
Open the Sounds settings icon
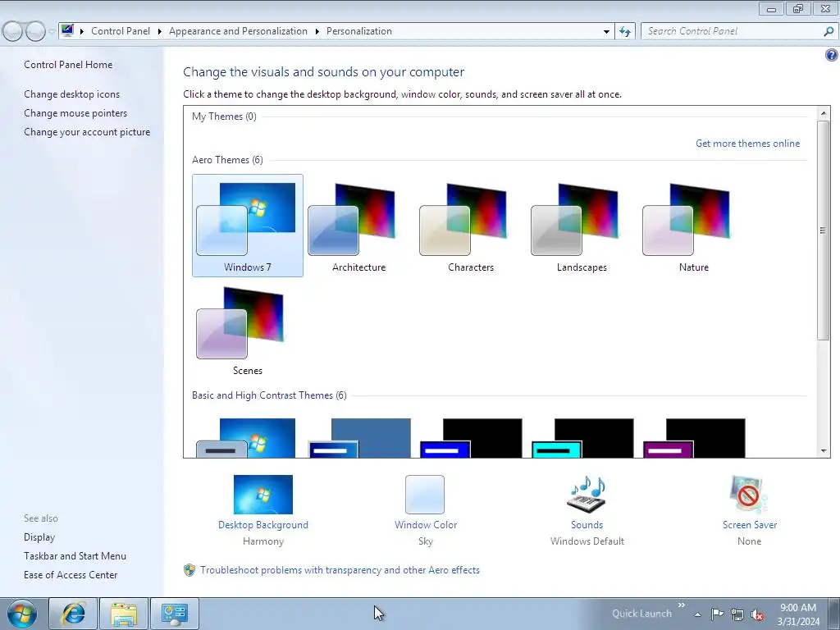tap(587, 495)
